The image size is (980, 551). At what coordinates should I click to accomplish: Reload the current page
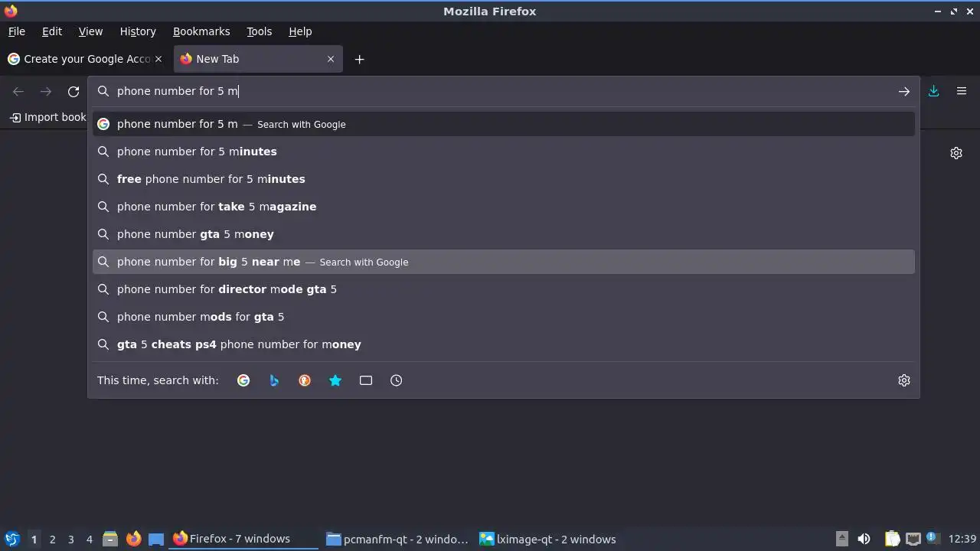pyautogui.click(x=73, y=91)
